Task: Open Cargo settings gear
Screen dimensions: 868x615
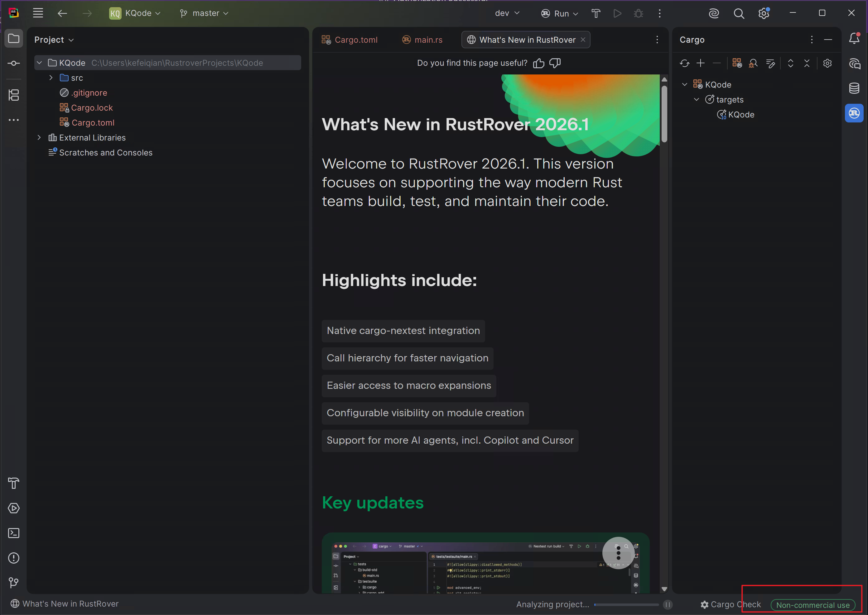Action: (827, 63)
